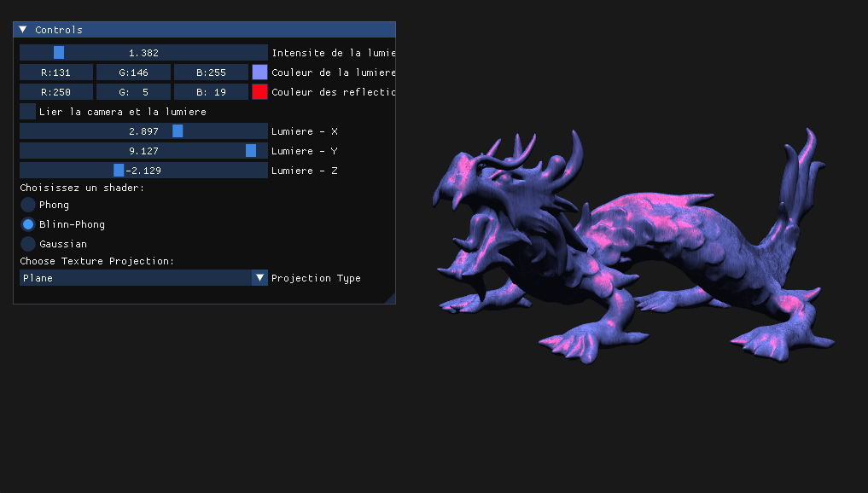Screen dimensions: 868x493
Task: Choose the Gaussian shader option
Action: coord(28,244)
